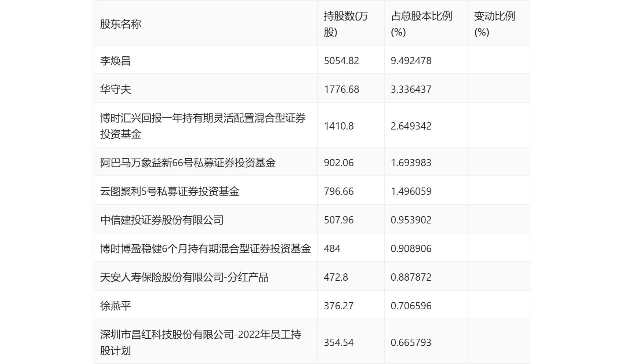
Task: Select the percentage 0.953902
Action: click(x=411, y=220)
